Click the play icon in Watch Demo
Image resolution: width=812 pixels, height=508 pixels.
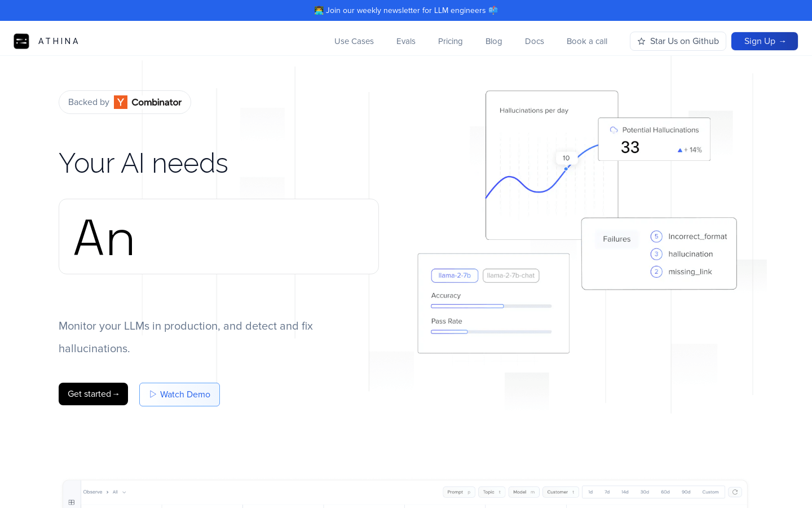153,394
